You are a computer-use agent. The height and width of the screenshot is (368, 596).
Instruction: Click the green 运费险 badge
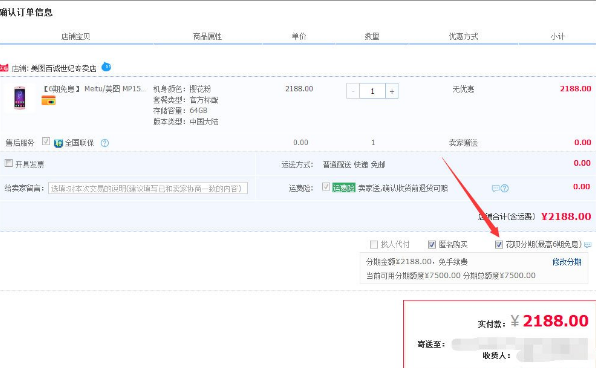coord(344,187)
